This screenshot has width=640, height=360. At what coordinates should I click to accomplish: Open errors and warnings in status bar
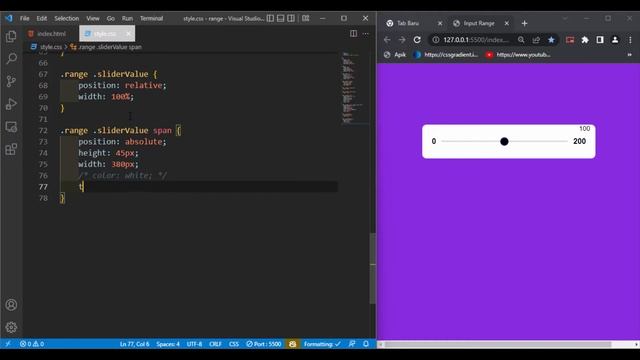click(32, 344)
